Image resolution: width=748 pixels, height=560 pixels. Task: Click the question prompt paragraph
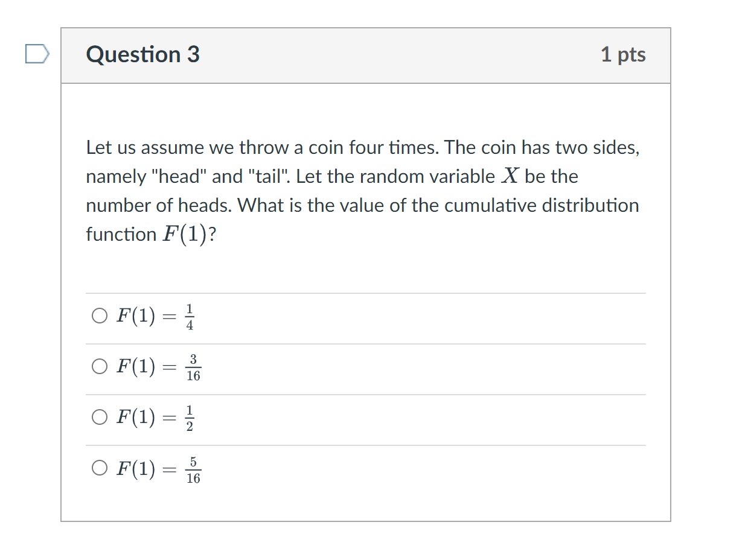pyautogui.click(x=362, y=190)
